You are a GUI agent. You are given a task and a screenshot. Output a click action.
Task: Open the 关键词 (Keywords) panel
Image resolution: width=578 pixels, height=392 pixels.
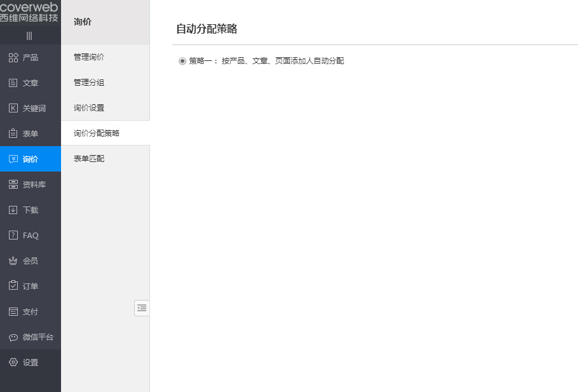point(30,108)
